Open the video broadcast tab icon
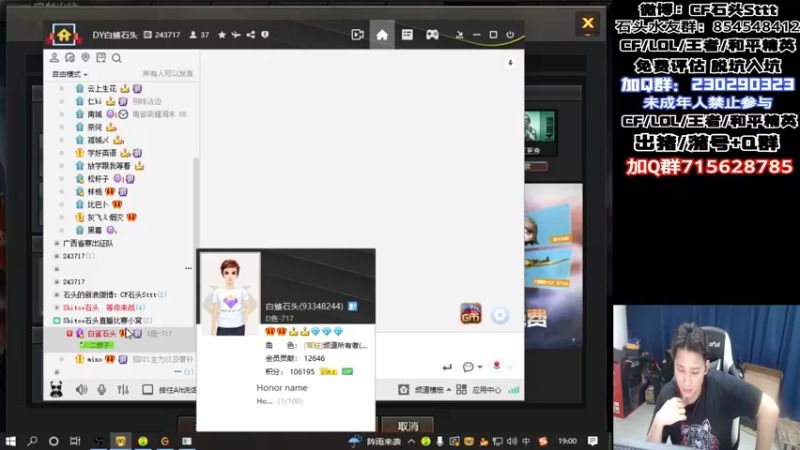This screenshot has width=800, height=450. [x=358, y=35]
